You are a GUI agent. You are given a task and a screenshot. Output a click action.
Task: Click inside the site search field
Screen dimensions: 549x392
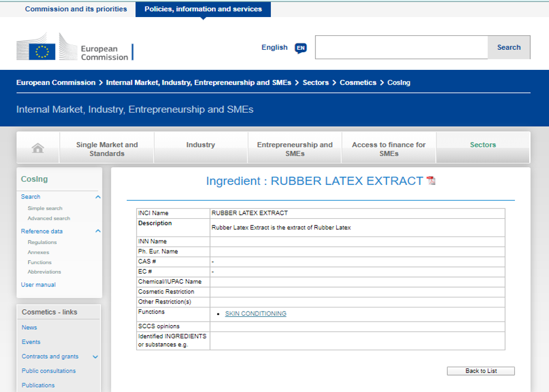401,48
